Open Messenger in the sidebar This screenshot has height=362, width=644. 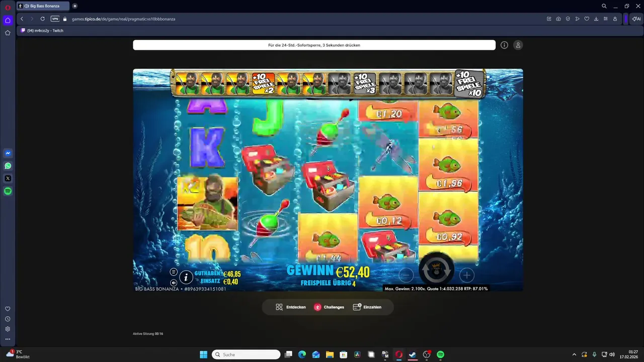coord(8,153)
